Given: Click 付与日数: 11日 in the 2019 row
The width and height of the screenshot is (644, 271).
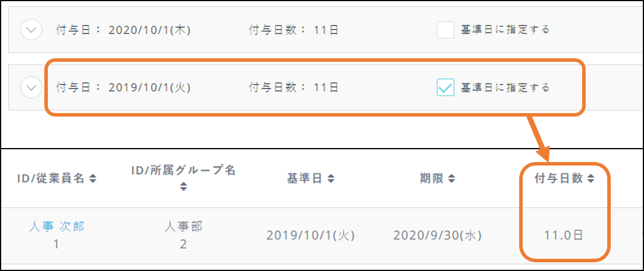Looking at the screenshot, I should tap(293, 88).
